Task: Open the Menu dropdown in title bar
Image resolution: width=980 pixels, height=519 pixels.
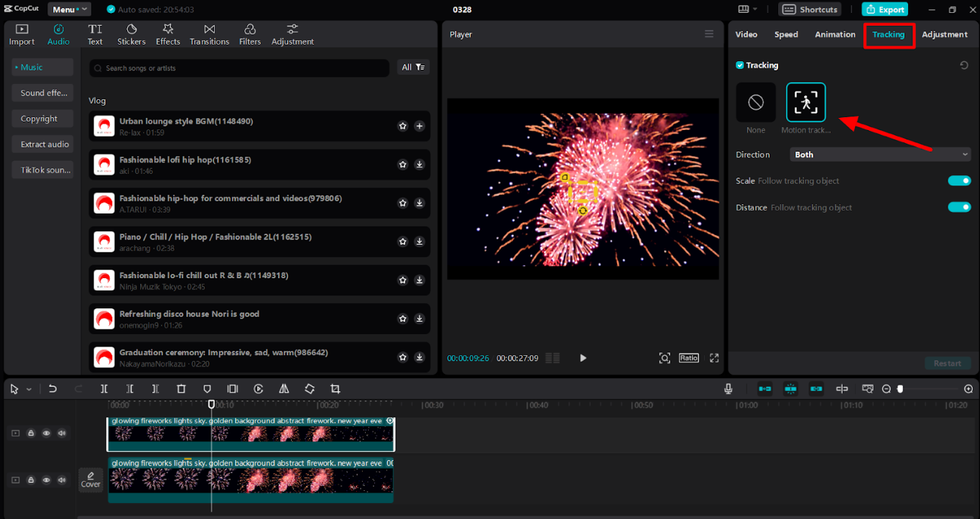Action: (x=69, y=9)
